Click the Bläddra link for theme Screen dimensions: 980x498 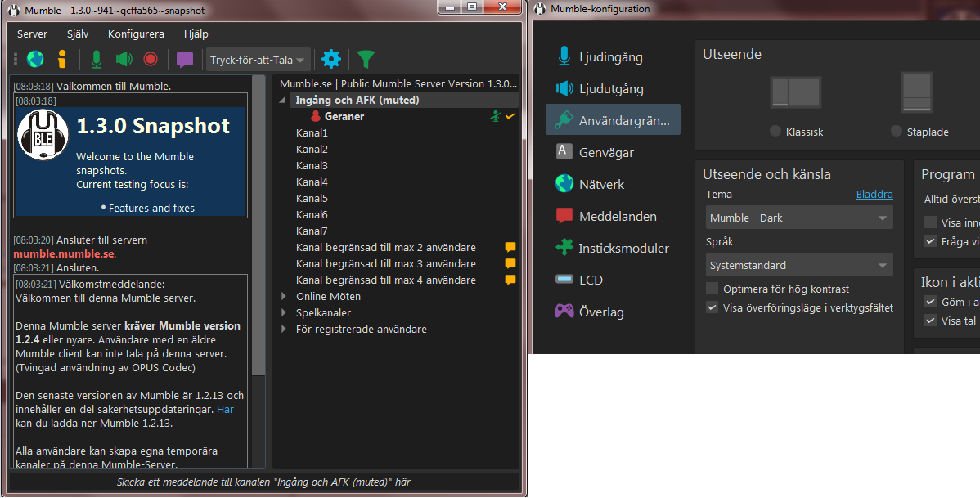[x=874, y=195]
